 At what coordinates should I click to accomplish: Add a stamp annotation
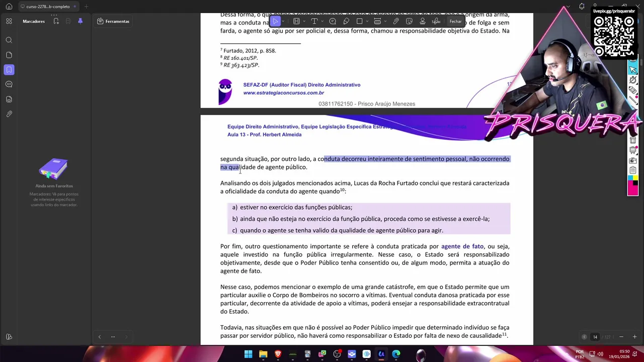pos(423,21)
